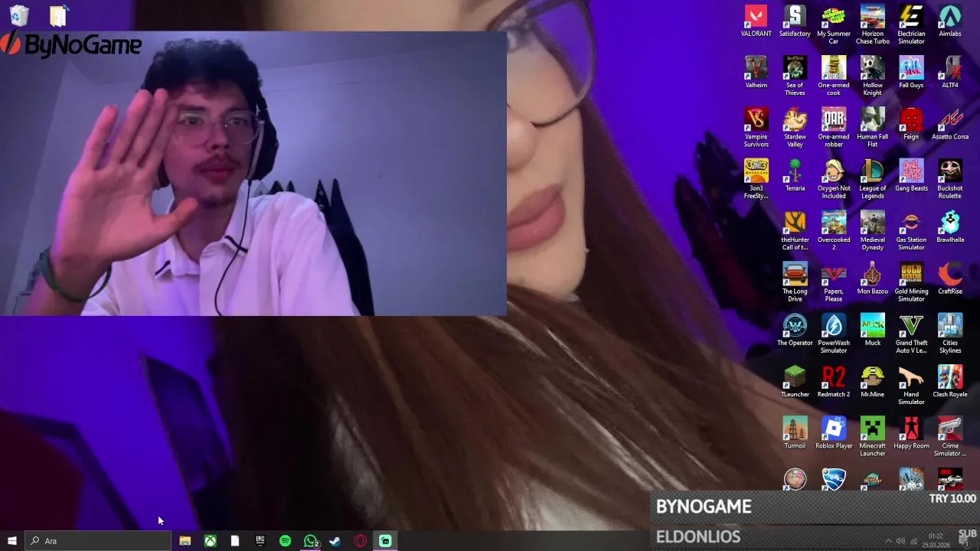Select the Brawlhalla desktop icon
Image resolution: width=980 pixels, height=551 pixels.
coord(950,226)
